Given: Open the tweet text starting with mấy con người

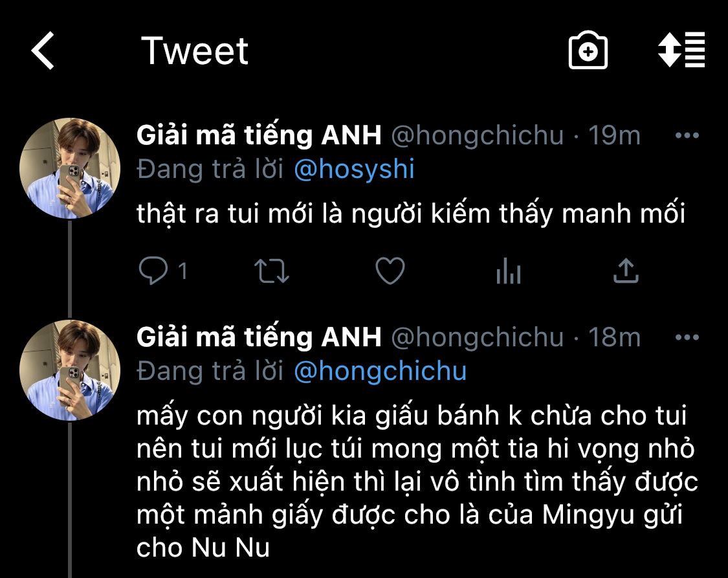Looking at the screenshot, I should (x=417, y=482).
